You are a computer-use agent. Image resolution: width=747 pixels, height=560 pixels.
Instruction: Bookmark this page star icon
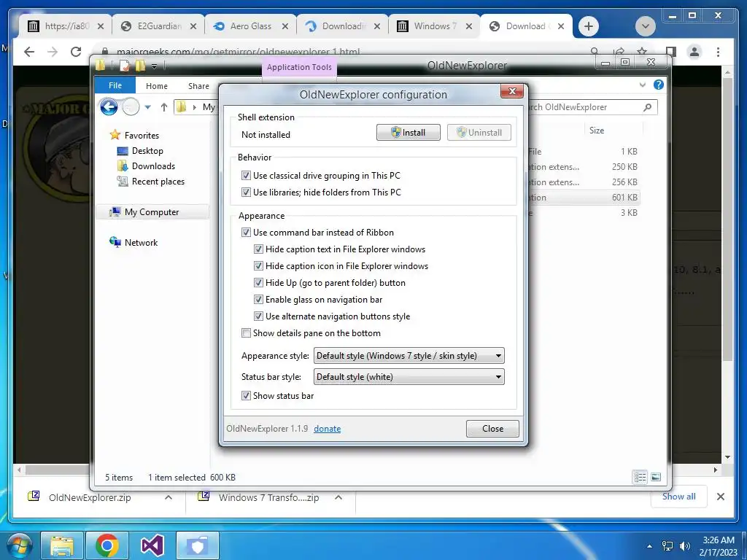point(643,52)
